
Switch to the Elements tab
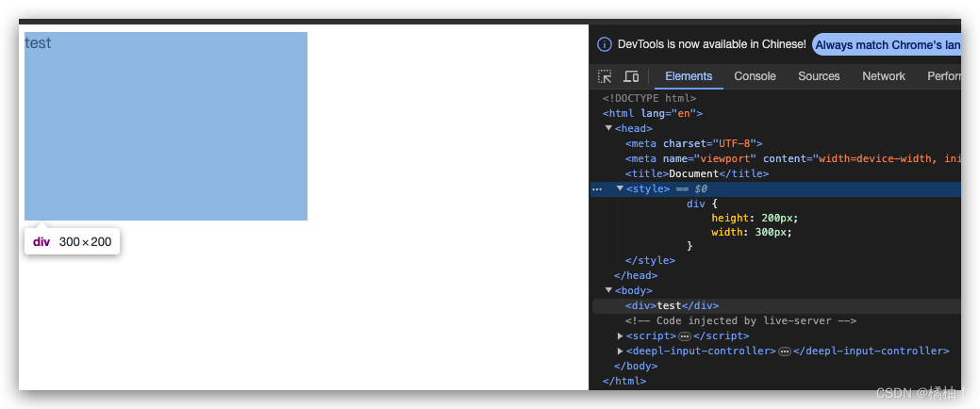[689, 76]
